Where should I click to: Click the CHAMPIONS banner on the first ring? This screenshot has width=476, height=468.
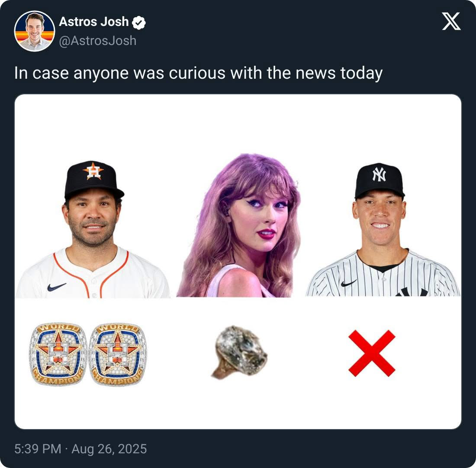pyautogui.click(x=58, y=378)
